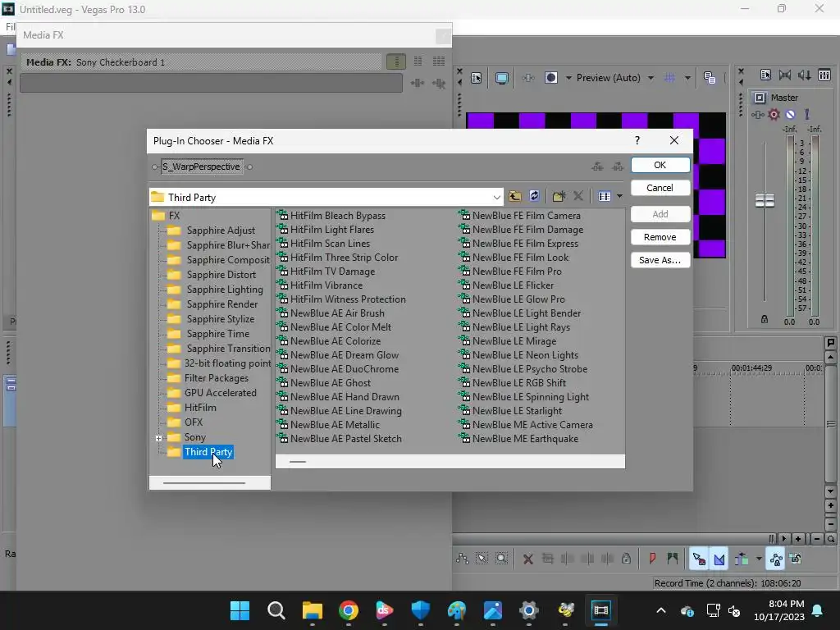Viewport: 840px width, 630px height.
Task: Click the create new folder icon
Action: pos(559,197)
